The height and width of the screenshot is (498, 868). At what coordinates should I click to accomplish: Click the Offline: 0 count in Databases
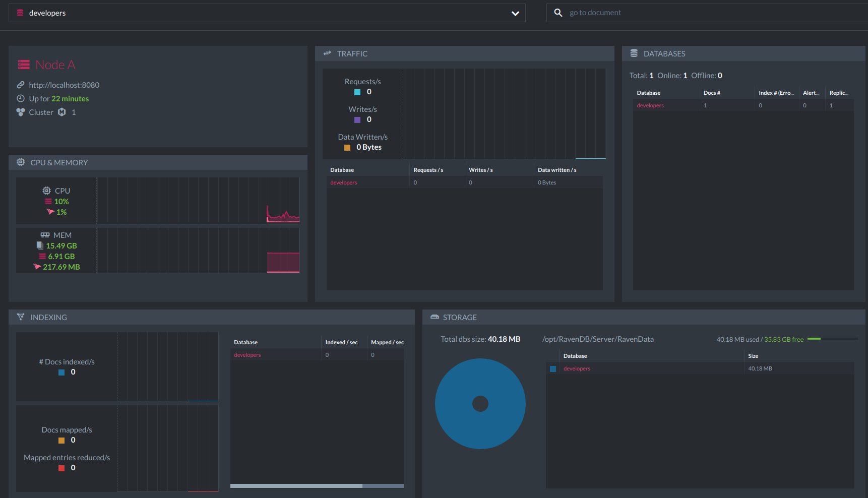(x=707, y=76)
